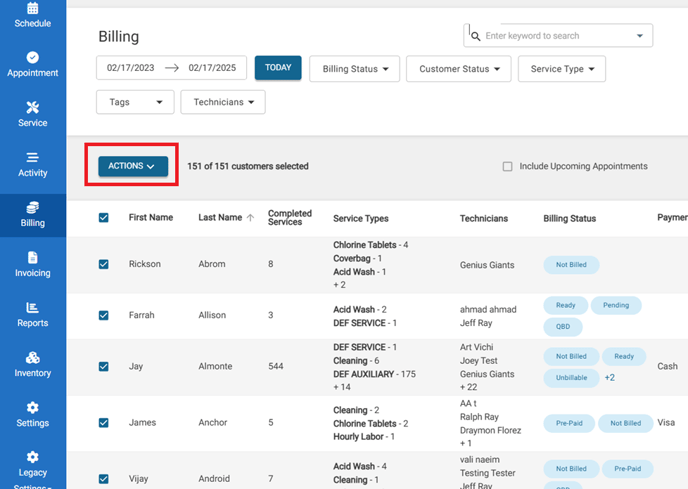The image size is (688, 489).
Task: Expand the Technicians filter dropdown
Action: 222,102
